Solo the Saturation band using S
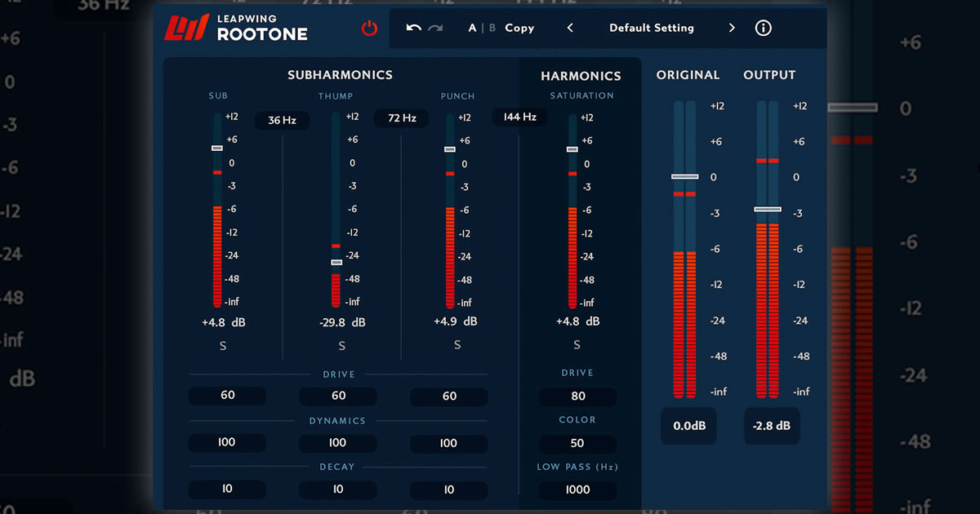This screenshot has width=980, height=514. 577,345
